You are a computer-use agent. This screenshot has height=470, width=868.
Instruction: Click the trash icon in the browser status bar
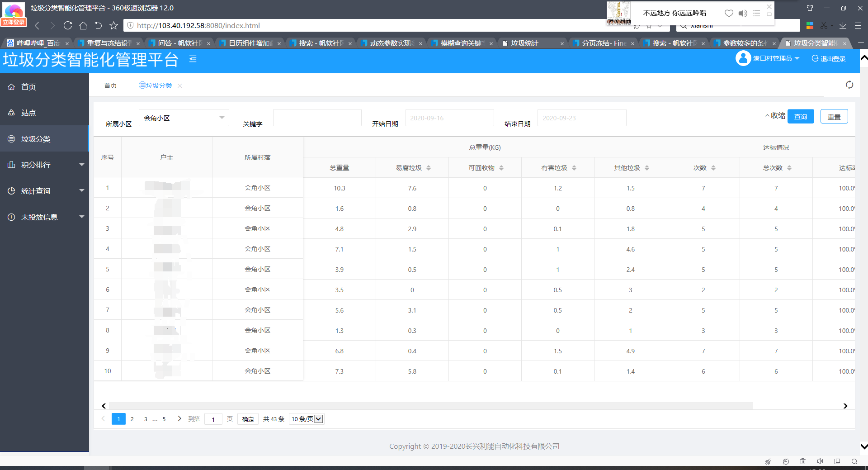(x=803, y=461)
